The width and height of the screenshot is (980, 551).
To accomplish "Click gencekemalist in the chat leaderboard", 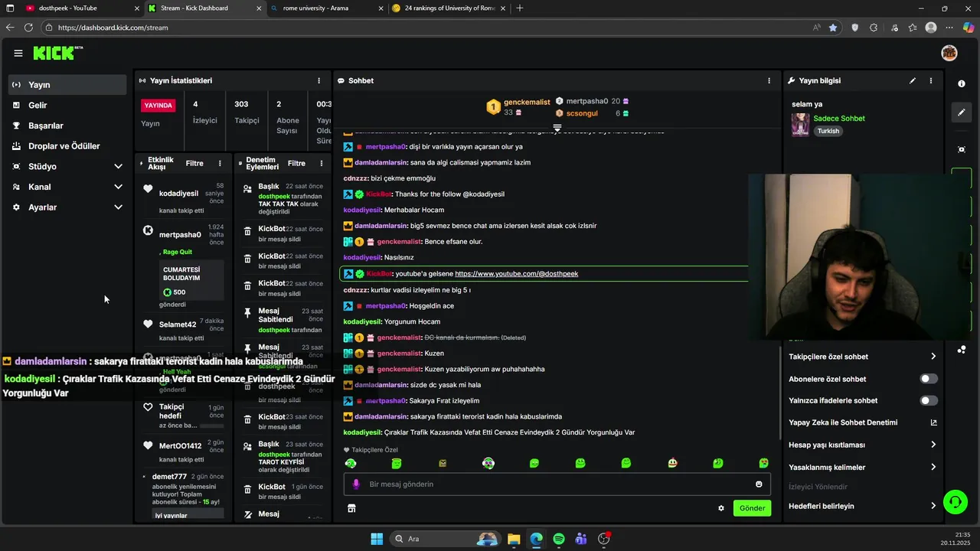I will coord(527,102).
